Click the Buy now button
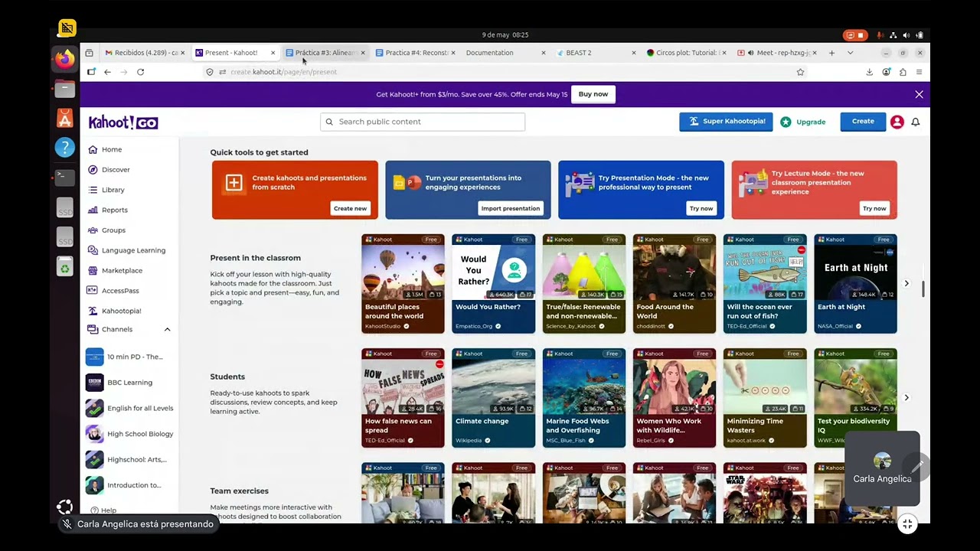The height and width of the screenshot is (551, 980). (593, 94)
